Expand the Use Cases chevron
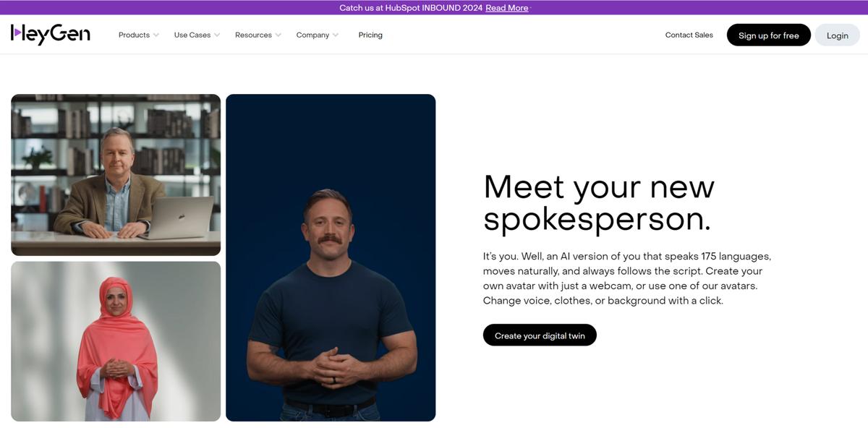Screen dimensions: 868x428 point(217,35)
